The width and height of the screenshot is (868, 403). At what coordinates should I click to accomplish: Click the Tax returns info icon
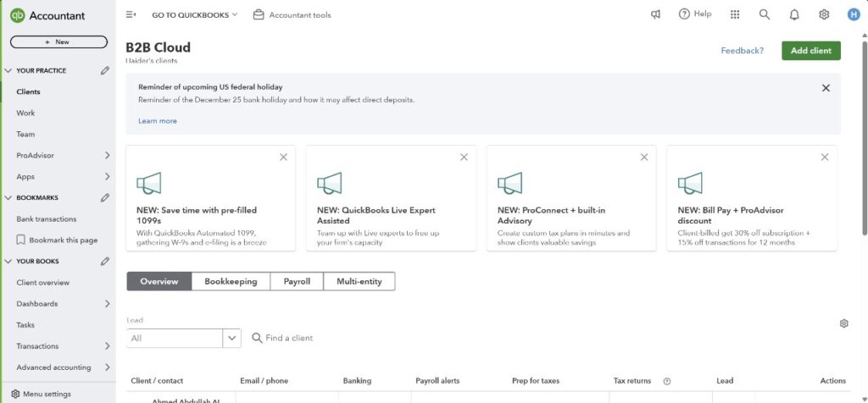(x=667, y=381)
